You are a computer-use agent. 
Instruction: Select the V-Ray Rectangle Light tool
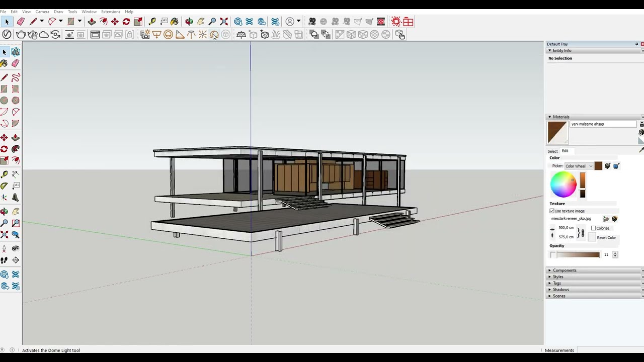(x=156, y=34)
